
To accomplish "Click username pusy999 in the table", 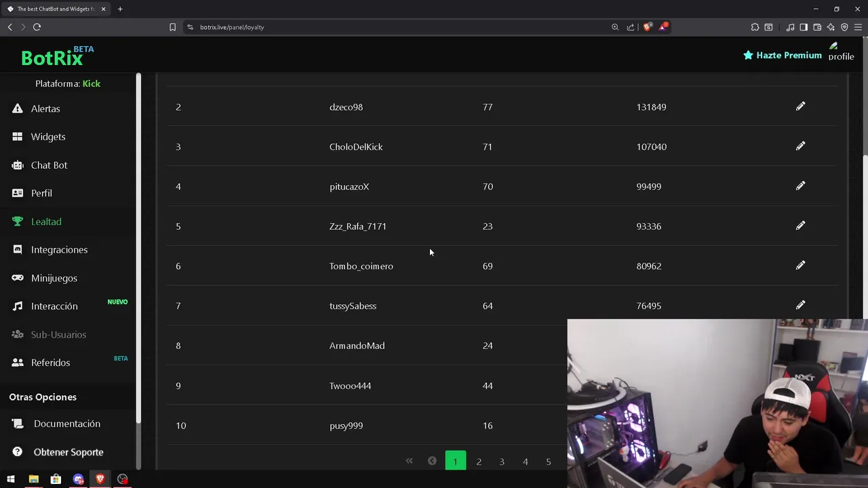I will [x=346, y=426].
